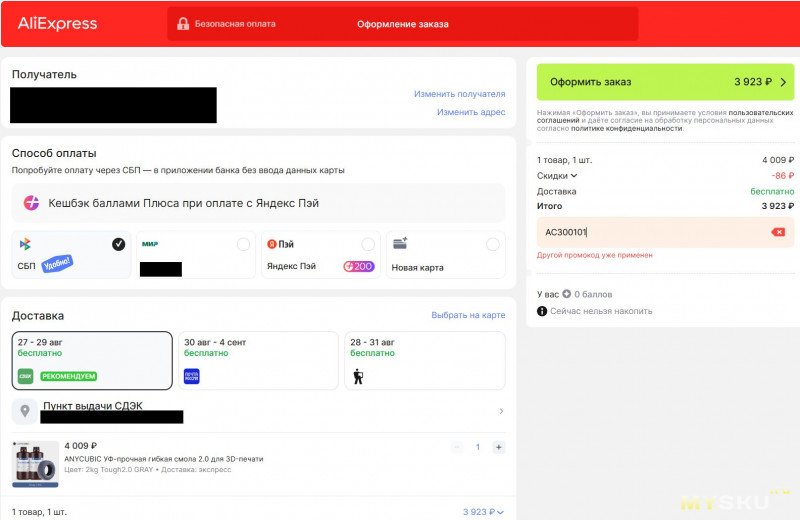Click Выбрать на карте link
Image resolution: width=800 pixels, height=520 pixels.
[468, 315]
